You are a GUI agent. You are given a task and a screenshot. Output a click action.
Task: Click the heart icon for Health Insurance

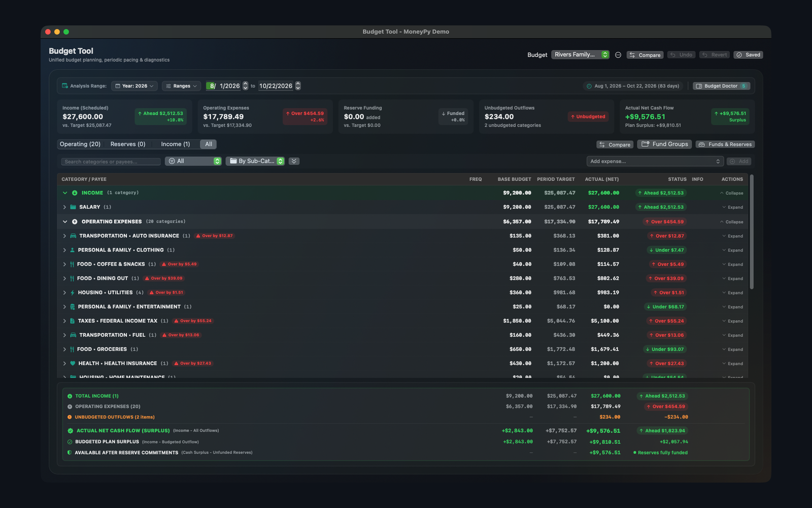73,363
